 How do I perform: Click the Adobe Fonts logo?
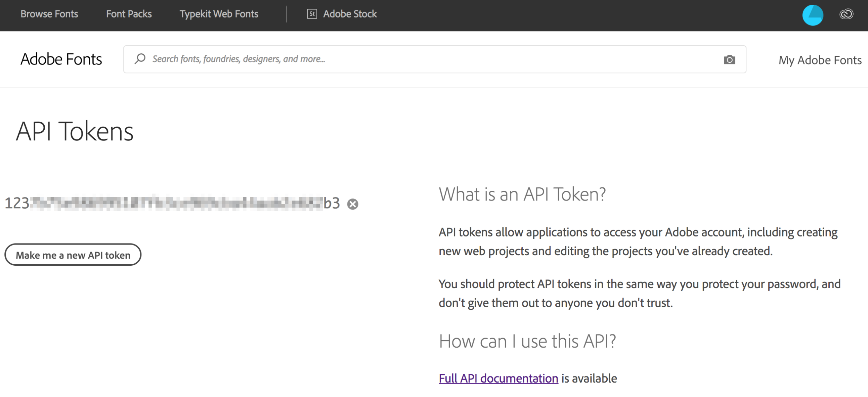(x=61, y=59)
